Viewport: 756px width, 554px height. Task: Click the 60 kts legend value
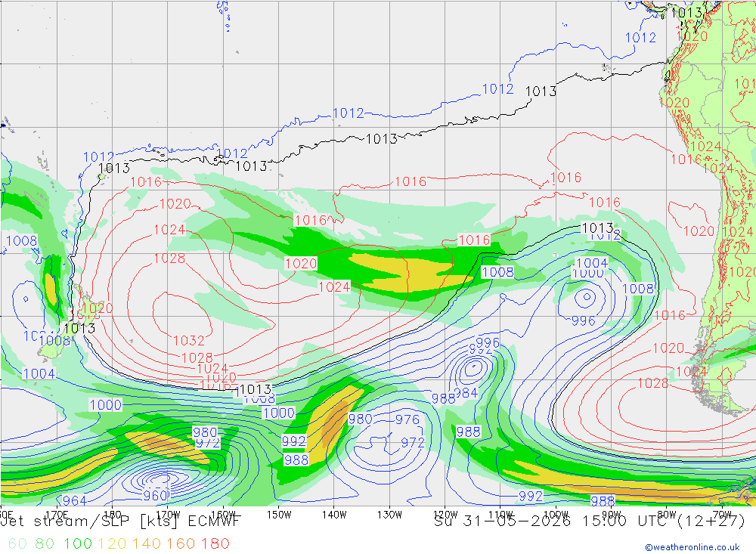[17, 544]
